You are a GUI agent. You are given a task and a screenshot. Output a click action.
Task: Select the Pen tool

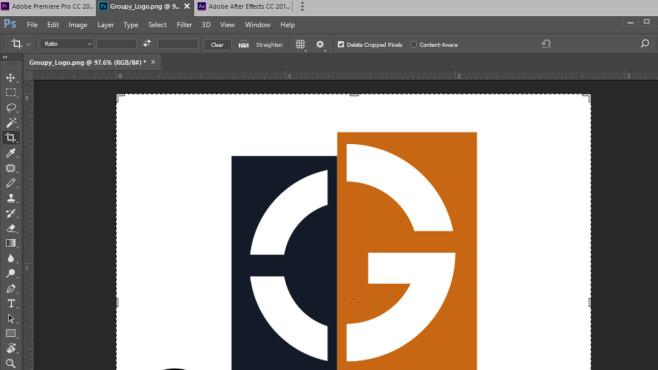pyautogui.click(x=10, y=289)
